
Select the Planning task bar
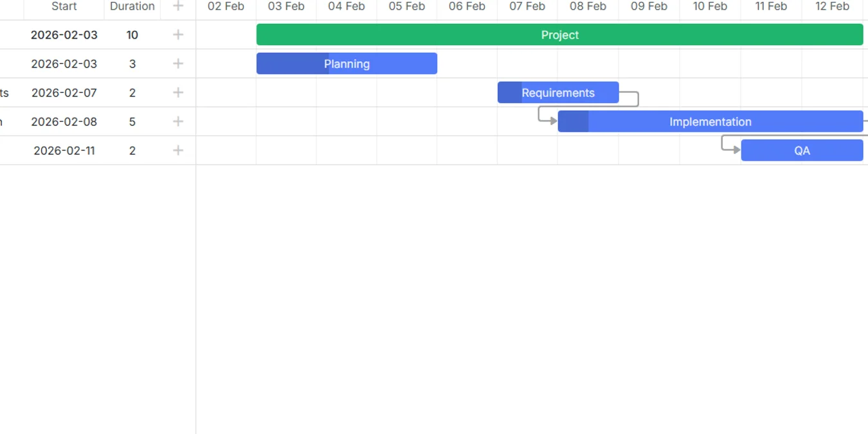pyautogui.click(x=347, y=64)
